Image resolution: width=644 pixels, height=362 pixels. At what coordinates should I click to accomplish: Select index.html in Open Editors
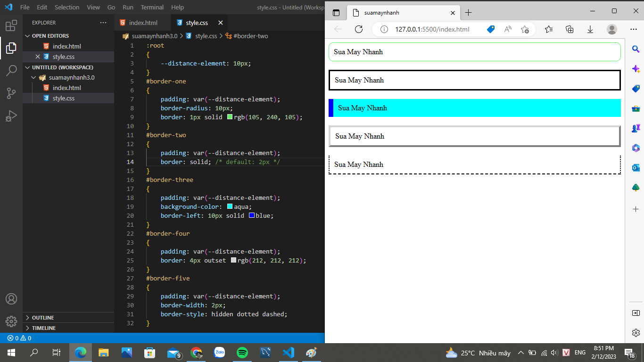(68, 47)
